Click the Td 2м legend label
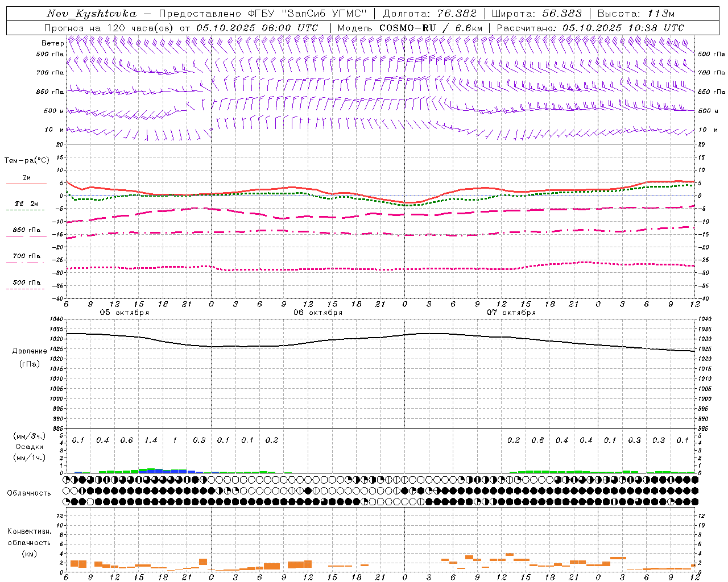 tap(27, 203)
